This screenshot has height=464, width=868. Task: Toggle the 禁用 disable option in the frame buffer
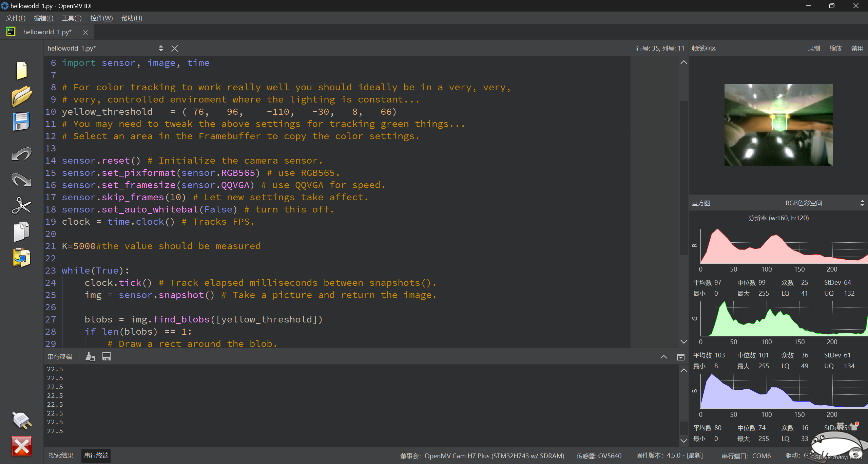(x=857, y=49)
